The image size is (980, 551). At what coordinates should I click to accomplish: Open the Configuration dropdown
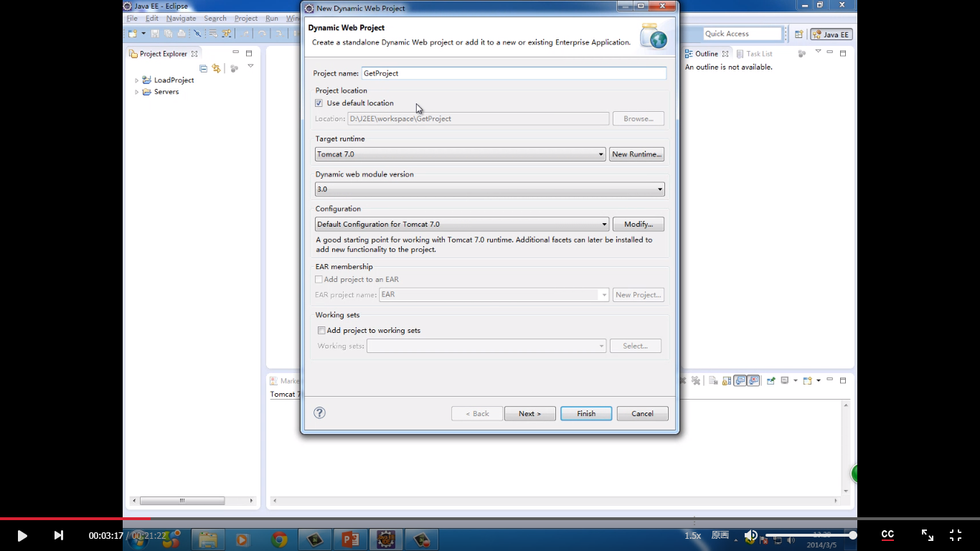pos(462,225)
